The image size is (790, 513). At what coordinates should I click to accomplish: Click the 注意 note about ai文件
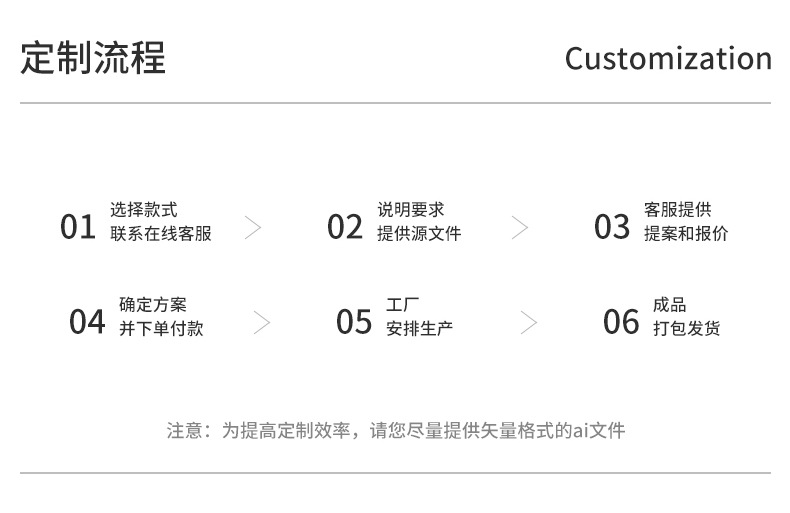tap(395, 431)
